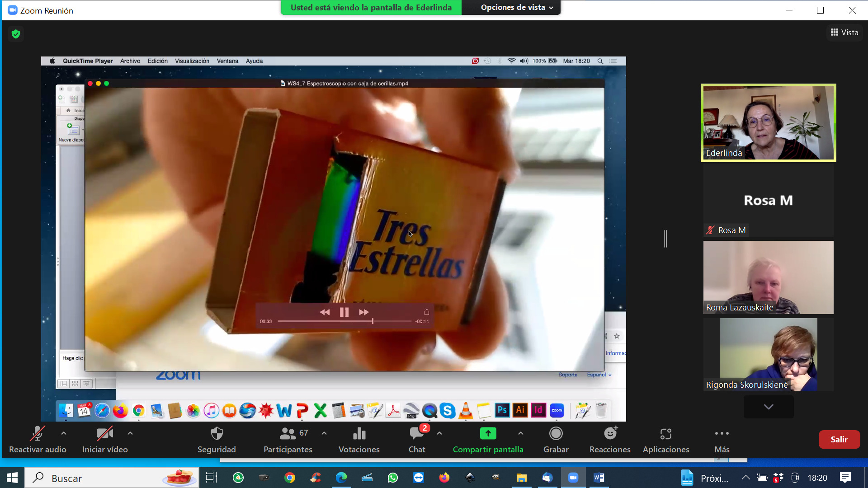Image resolution: width=868 pixels, height=488 pixels.
Task: Show more participants with down chevron
Action: coord(769,407)
